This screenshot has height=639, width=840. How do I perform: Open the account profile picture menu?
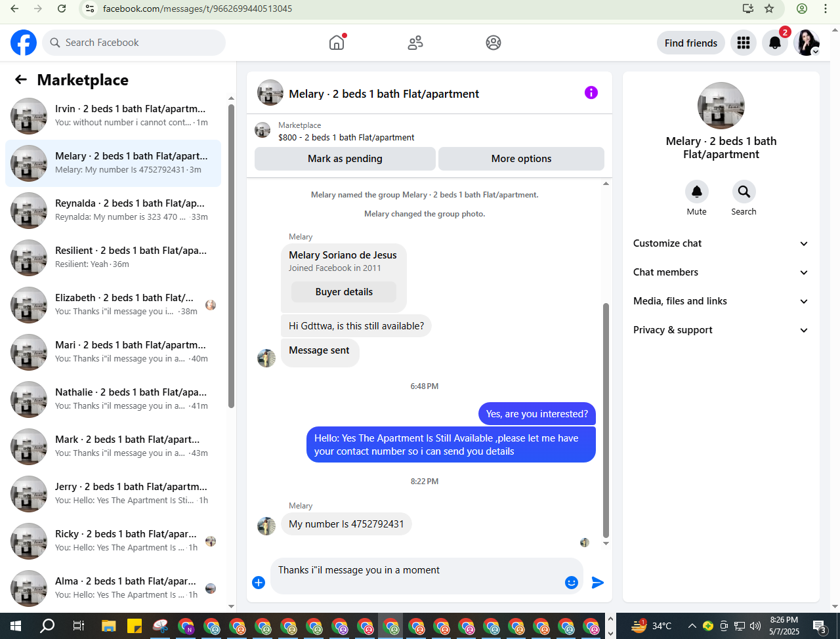tap(807, 43)
